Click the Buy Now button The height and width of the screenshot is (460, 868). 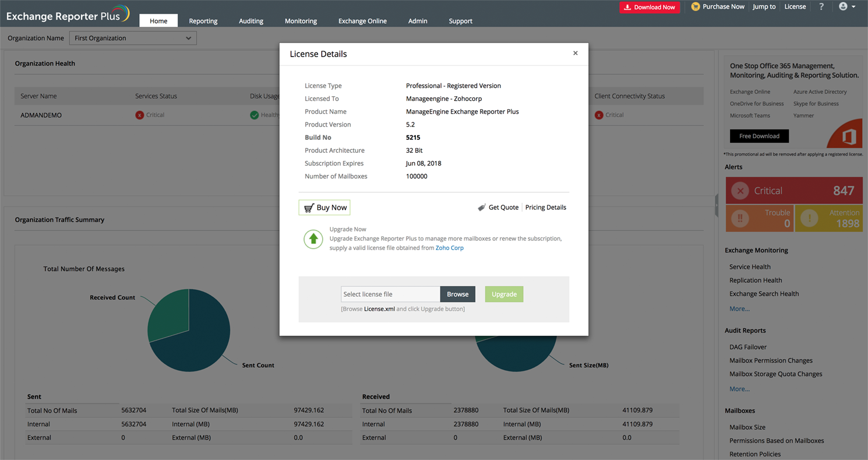coord(324,208)
